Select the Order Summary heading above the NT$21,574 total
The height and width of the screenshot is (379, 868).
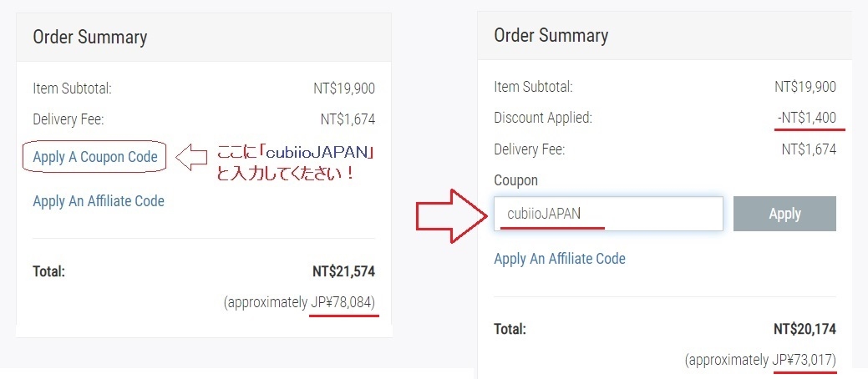tap(89, 37)
